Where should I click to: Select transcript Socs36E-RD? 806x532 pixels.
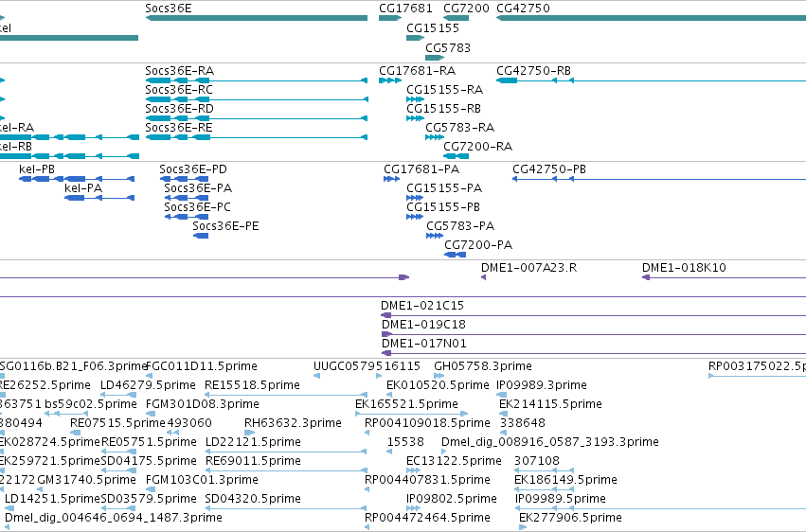point(257,118)
